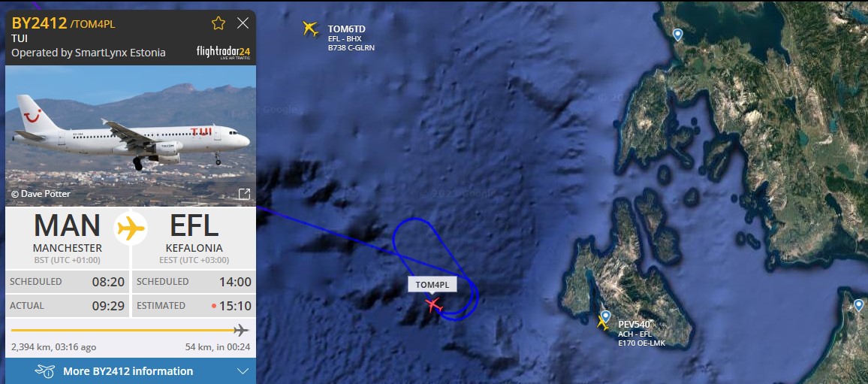Screen dimensions: 868x384
Task: Click the flightradar24 logo
Action: coord(223,52)
